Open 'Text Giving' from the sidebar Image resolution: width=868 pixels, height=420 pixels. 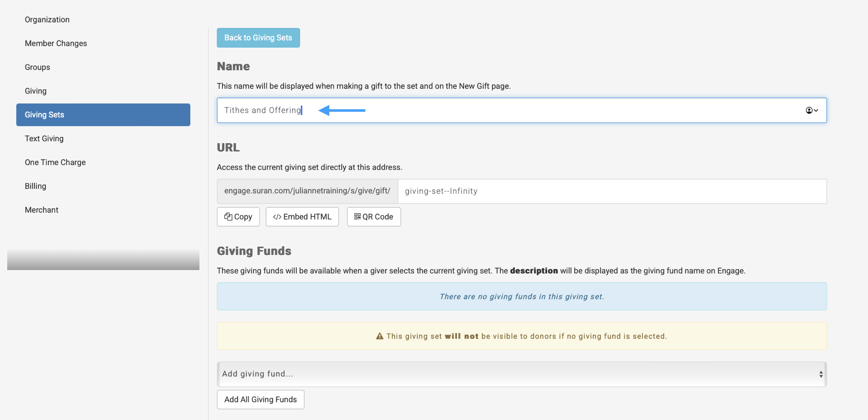tap(44, 138)
